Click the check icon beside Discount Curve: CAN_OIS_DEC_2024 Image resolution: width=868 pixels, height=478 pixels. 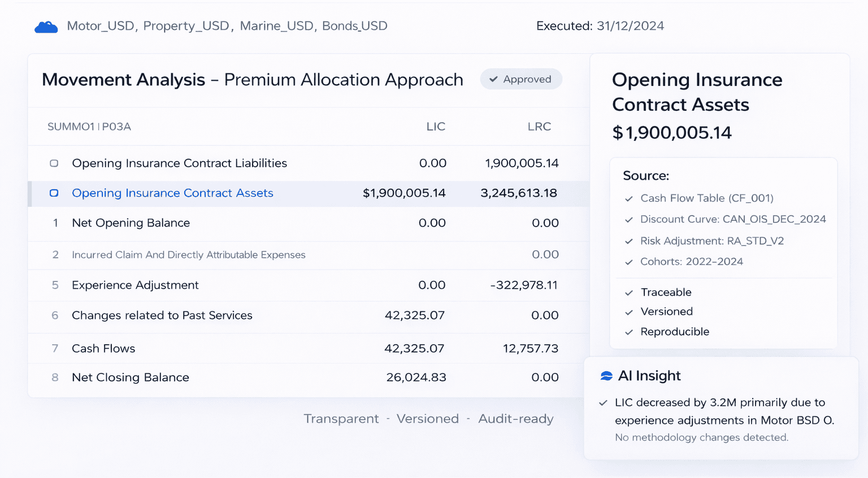[x=629, y=220]
